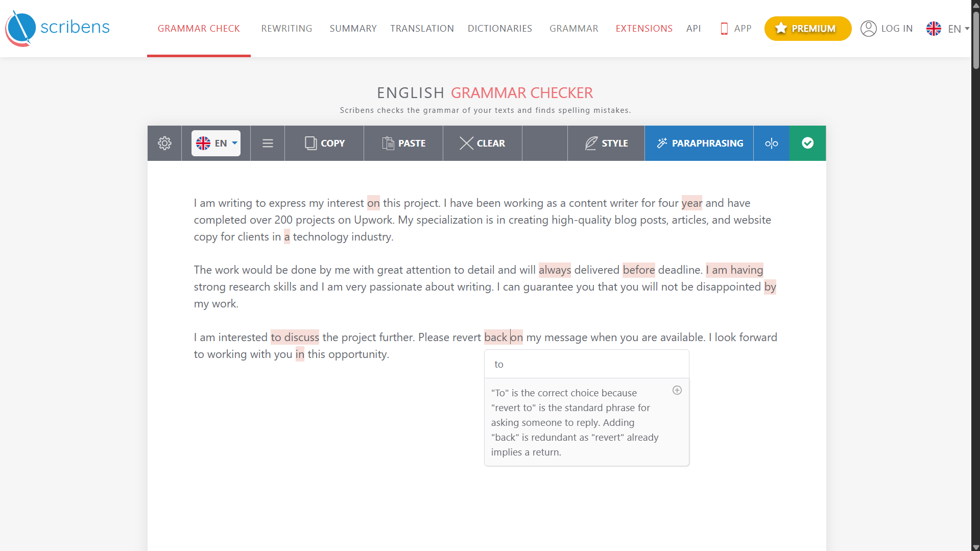980x551 pixels.
Task: Open the API link
Action: click(x=693, y=29)
